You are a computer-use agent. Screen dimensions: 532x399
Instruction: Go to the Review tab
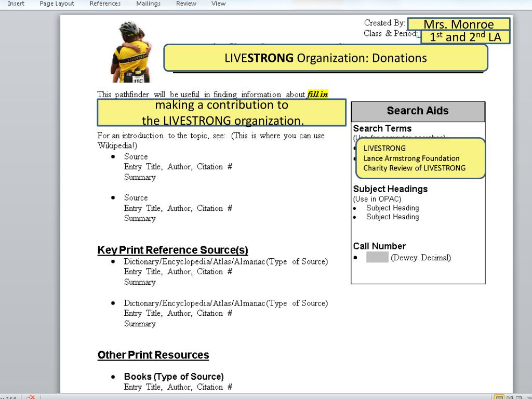pyautogui.click(x=186, y=4)
